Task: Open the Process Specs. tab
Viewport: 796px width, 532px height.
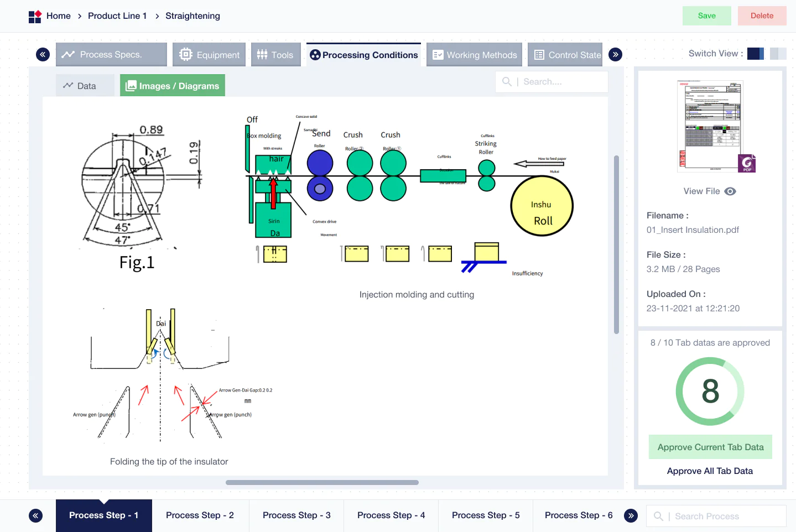Action: pyautogui.click(x=111, y=55)
